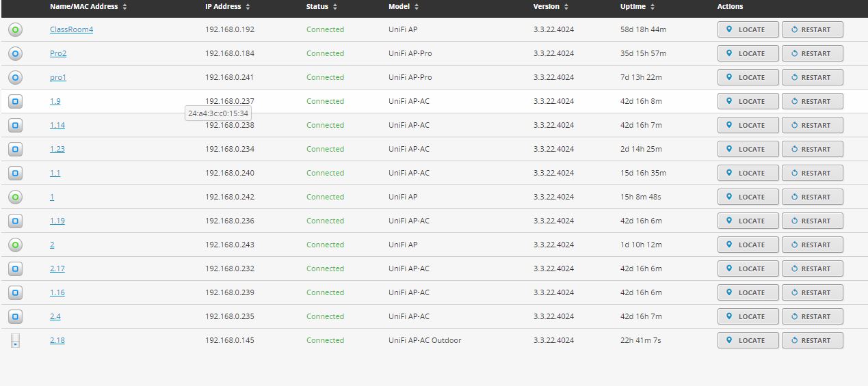Click the device icon for AP 1.19
Screen dimensions: 868x386
click(x=16, y=221)
